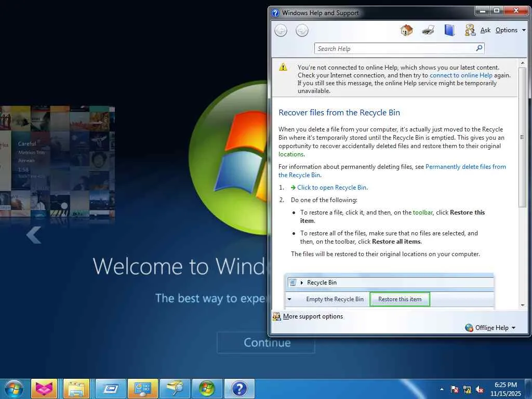Screen dimensions: 532x399
Task: Click the More support options people icon
Action: tap(277, 316)
